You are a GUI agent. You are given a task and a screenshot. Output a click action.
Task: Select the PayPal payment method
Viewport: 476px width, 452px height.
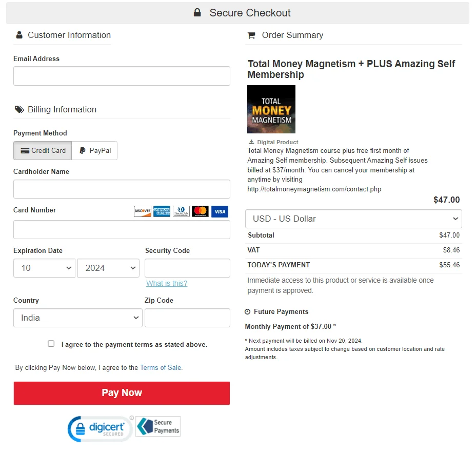point(95,150)
